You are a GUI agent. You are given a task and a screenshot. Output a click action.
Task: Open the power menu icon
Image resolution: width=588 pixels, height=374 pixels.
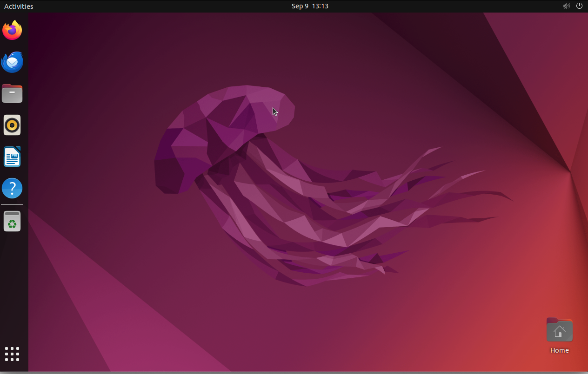(579, 6)
